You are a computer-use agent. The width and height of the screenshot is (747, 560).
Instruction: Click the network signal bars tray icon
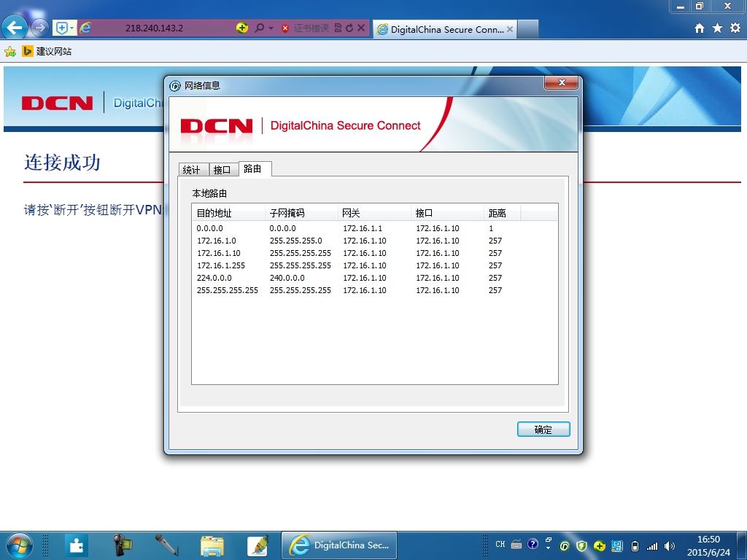pyautogui.click(x=652, y=546)
